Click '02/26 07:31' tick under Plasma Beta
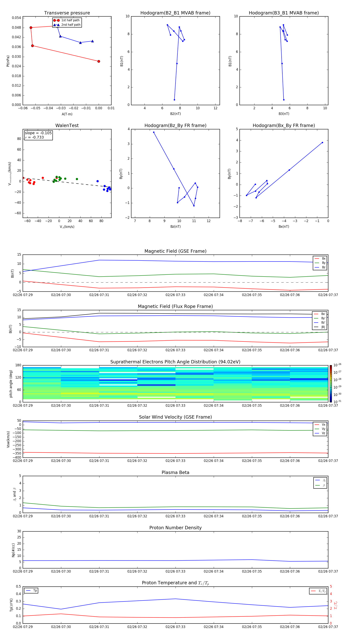The height and width of the screenshot is (644, 351). click(x=99, y=516)
